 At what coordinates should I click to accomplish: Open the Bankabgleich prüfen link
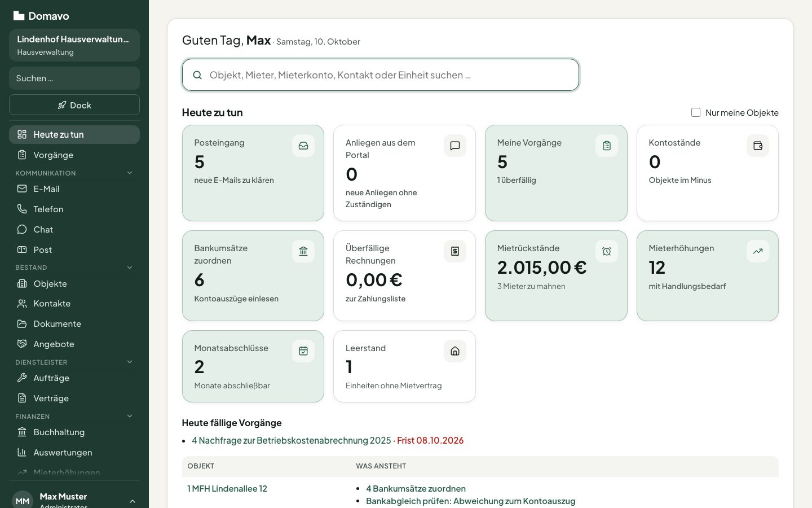tap(471, 501)
